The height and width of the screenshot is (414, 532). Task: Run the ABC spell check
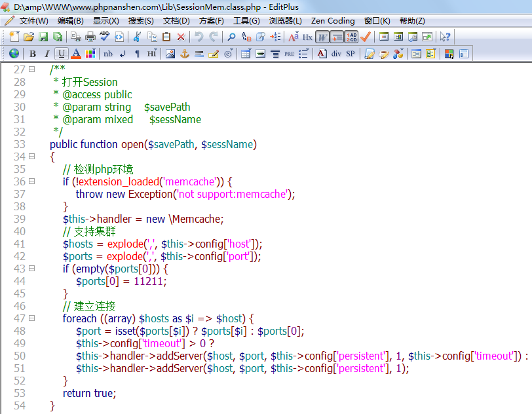105,37
